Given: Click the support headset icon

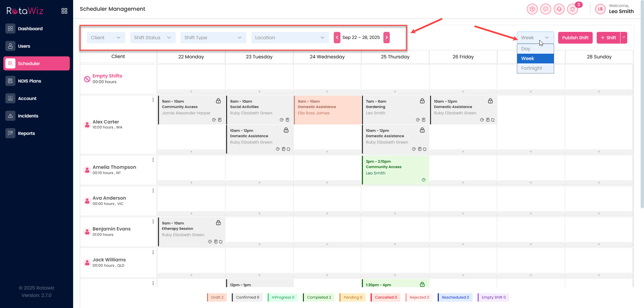Looking at the screenshot, I should (x=559, y=9).
